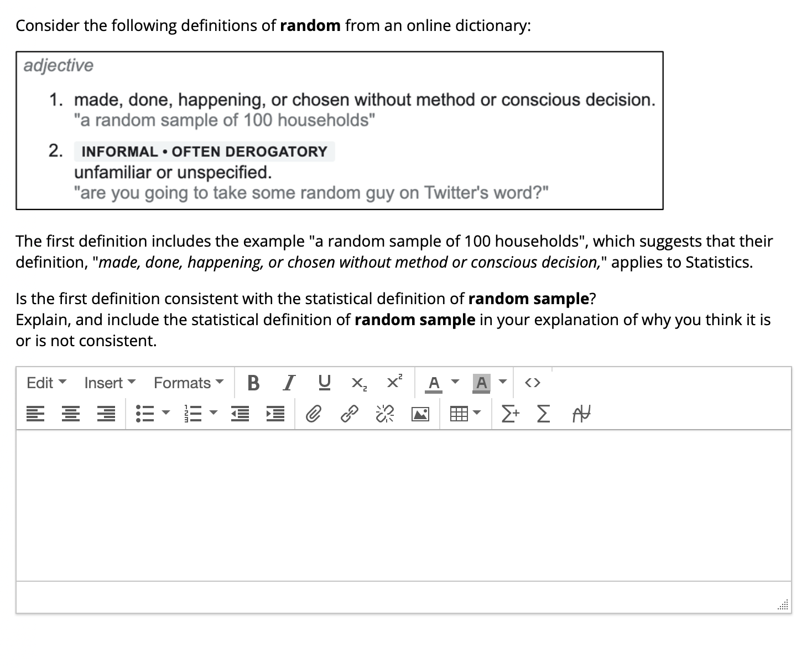
Task: Select the text highlight color swatch
Action: click(481, 382)
